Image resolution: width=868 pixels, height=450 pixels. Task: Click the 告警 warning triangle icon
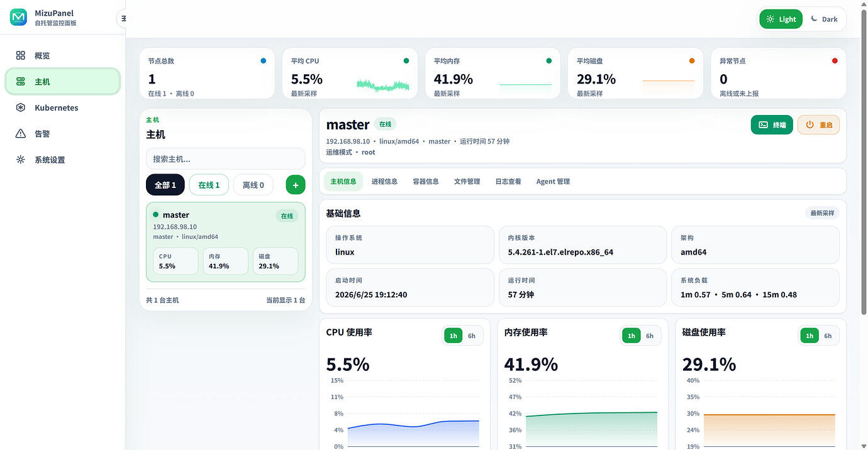pos(21,134)
